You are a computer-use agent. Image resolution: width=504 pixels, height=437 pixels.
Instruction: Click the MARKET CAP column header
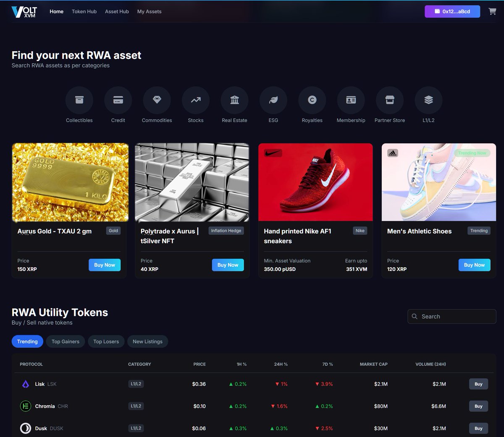coord(374,364)
